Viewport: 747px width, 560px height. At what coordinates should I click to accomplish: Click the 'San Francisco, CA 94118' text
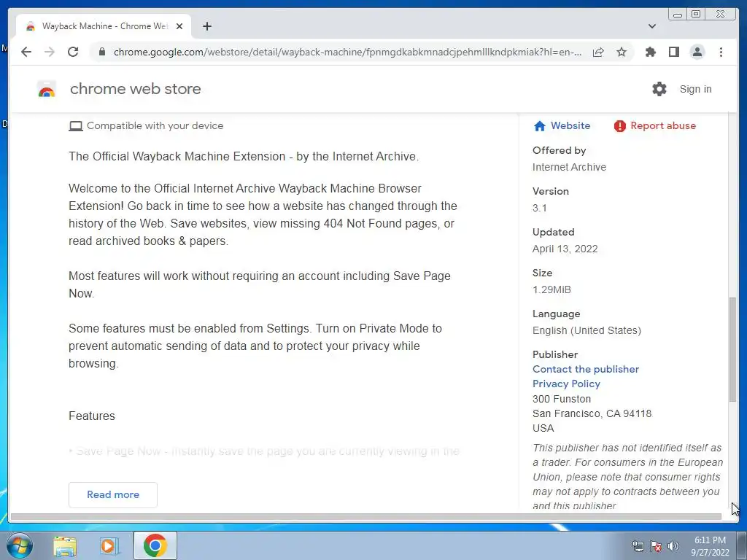tap(592, 413)
